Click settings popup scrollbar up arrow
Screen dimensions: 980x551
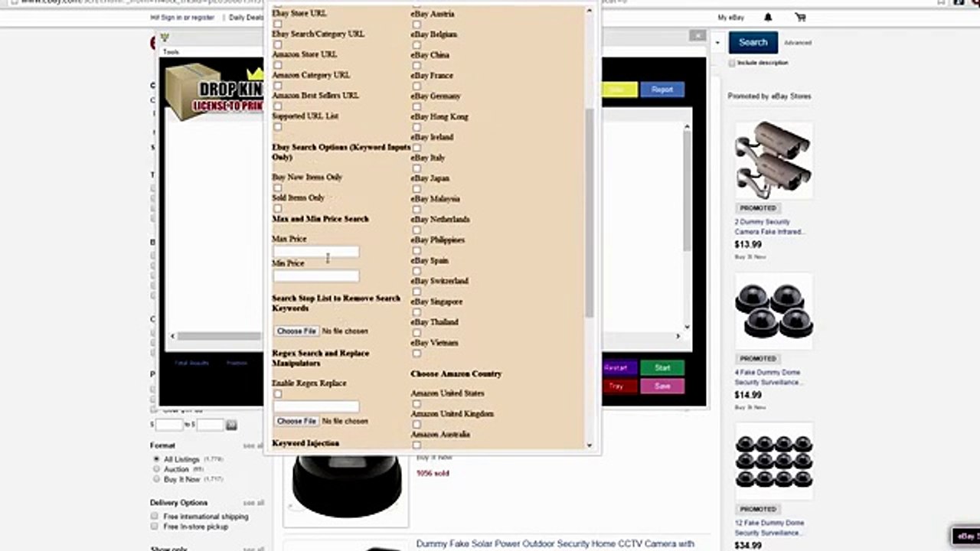tap(590, 11)
